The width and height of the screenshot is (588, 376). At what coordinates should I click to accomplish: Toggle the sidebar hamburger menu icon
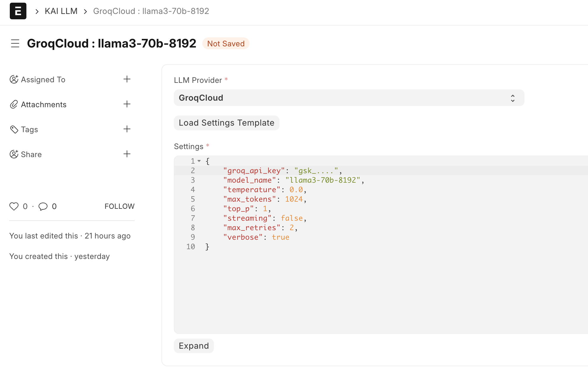(x=15, y=43)
